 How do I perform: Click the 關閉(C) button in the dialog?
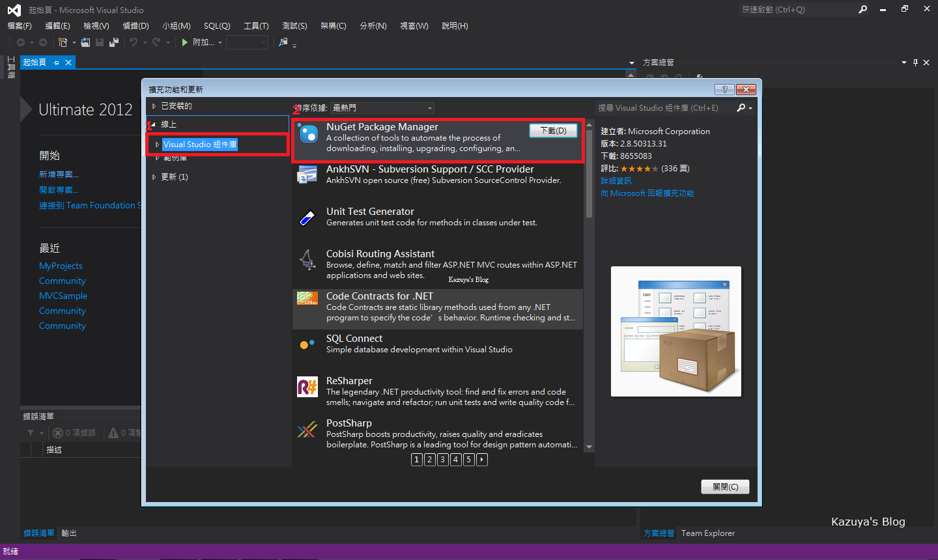pyautogui.click(x=726, y=487)
